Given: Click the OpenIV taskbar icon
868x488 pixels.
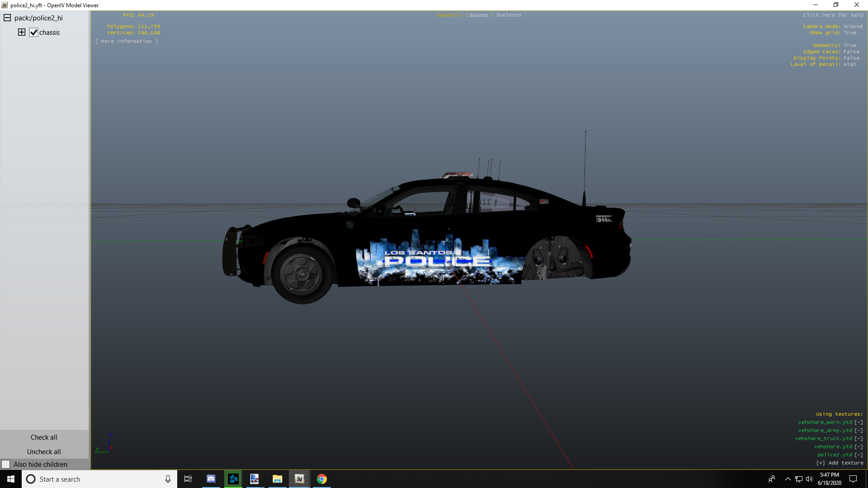Looking at the screenshot, I should coord(299,479).
